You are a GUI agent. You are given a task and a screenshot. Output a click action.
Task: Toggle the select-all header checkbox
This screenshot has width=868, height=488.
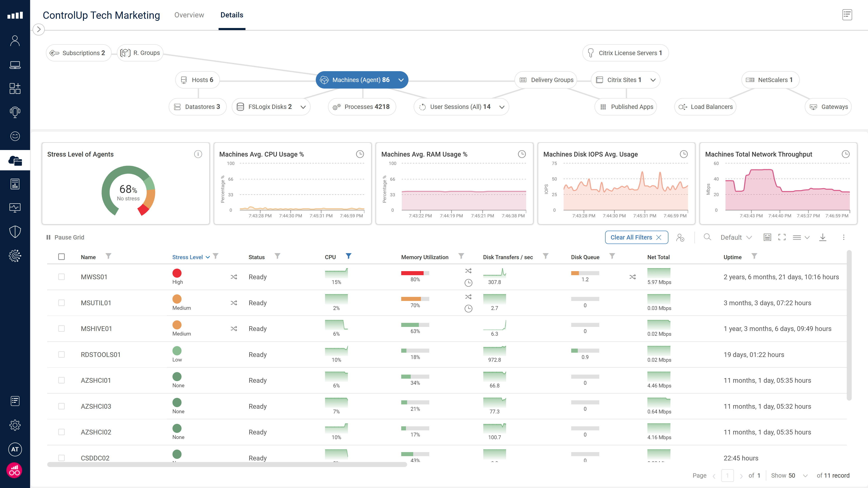coord(61,257)
